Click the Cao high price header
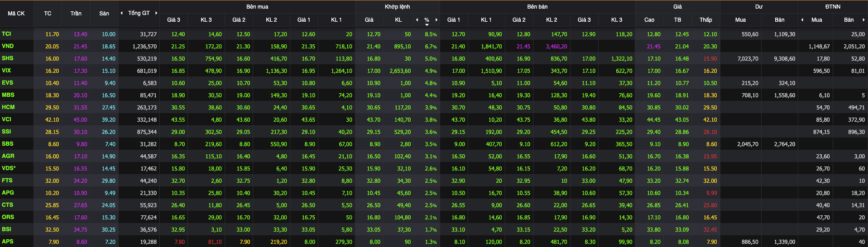 [x=649, y=20]
